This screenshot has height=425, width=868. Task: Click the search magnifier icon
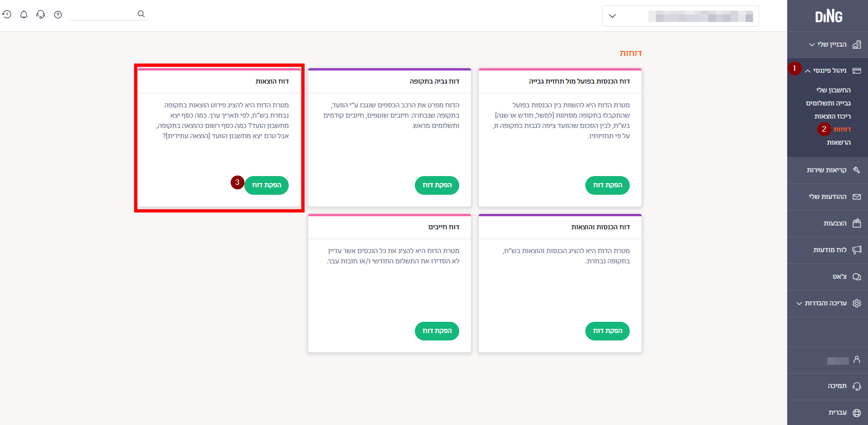coord(141,14)
